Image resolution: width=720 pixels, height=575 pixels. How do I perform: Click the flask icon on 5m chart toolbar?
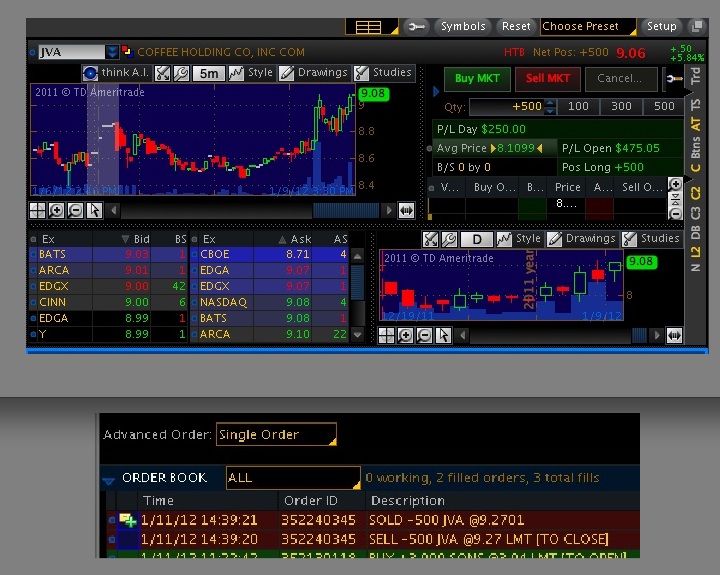(x=162, y=73)
